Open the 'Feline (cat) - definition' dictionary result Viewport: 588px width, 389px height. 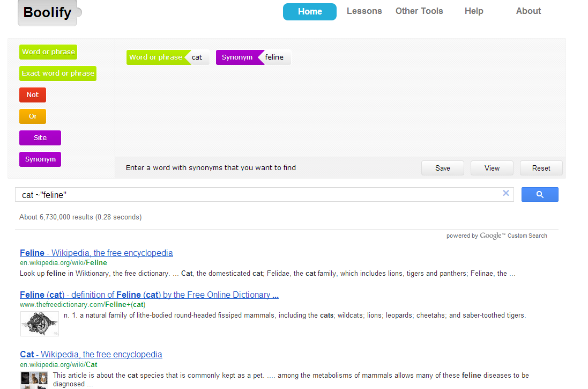tap(149, 295)
